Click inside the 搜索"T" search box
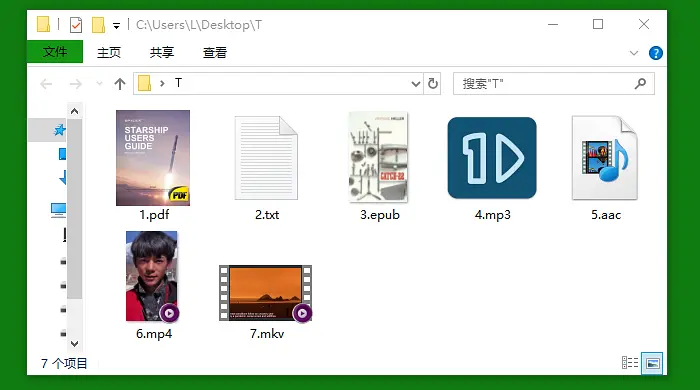 [x=545, y=83]
